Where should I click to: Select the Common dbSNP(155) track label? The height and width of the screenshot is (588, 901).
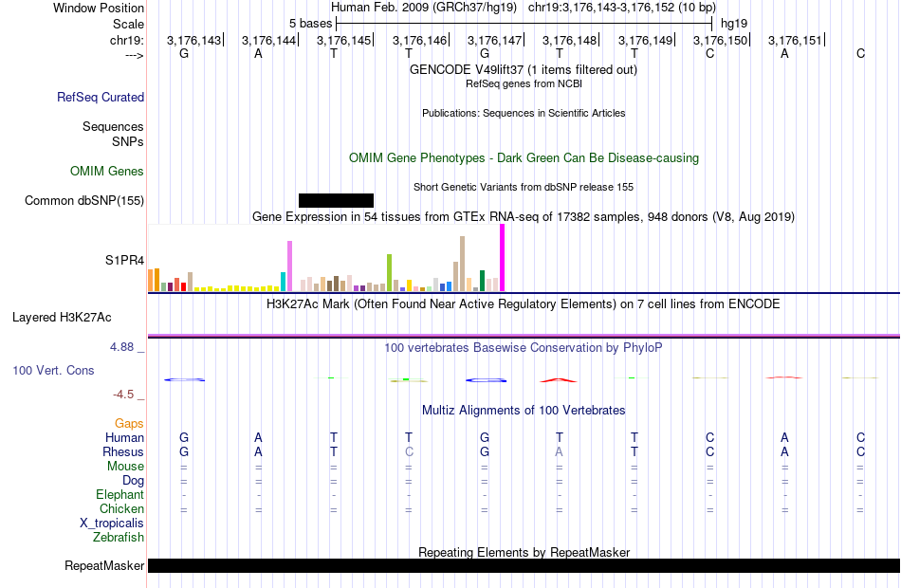pyautogui.click(x=84, y=201)
